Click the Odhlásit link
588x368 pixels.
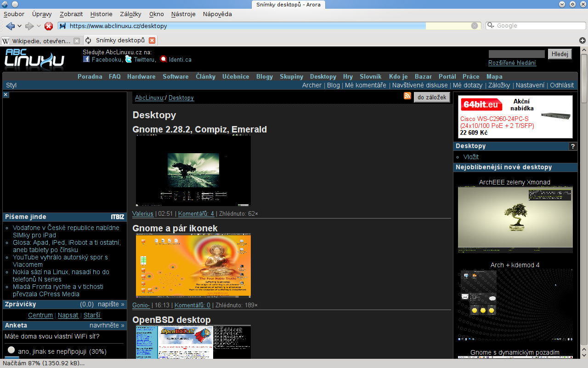[562, 85]
